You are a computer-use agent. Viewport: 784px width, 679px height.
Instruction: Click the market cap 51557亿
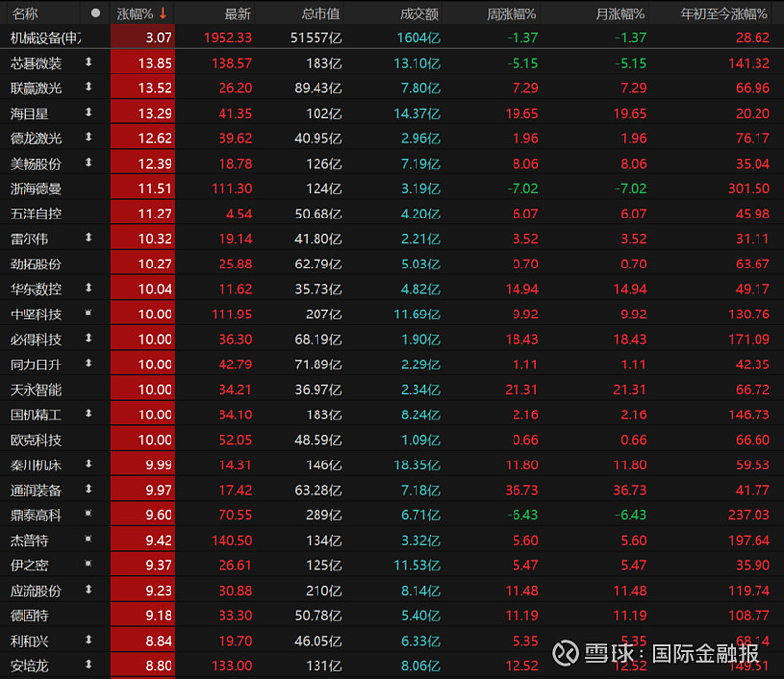(316, 38)
